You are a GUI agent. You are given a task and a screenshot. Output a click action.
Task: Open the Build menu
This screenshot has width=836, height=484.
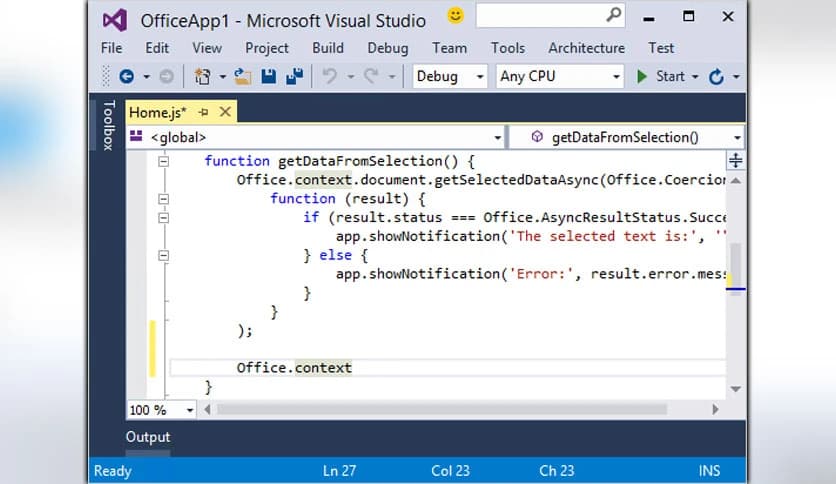click(328, 48)
